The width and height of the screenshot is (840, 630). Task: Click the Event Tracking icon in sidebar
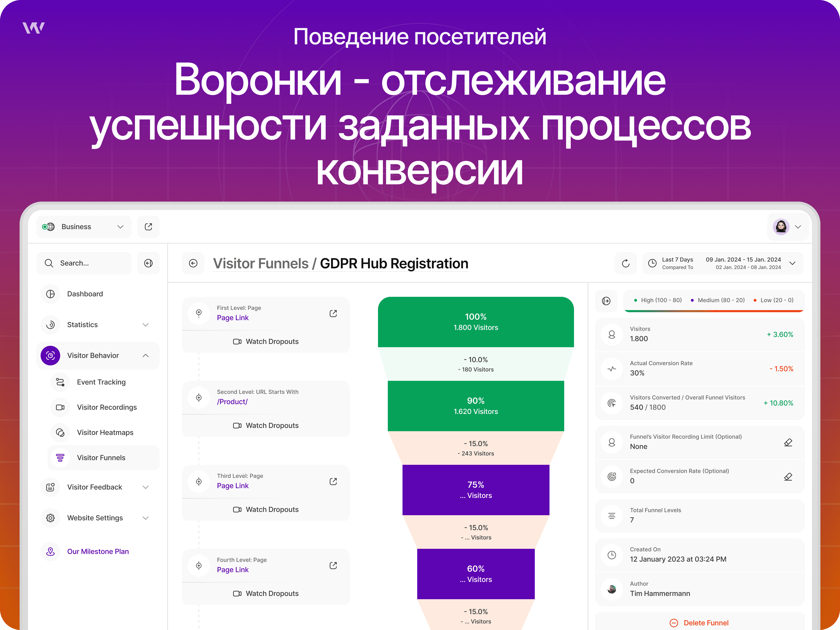(60, 382)
